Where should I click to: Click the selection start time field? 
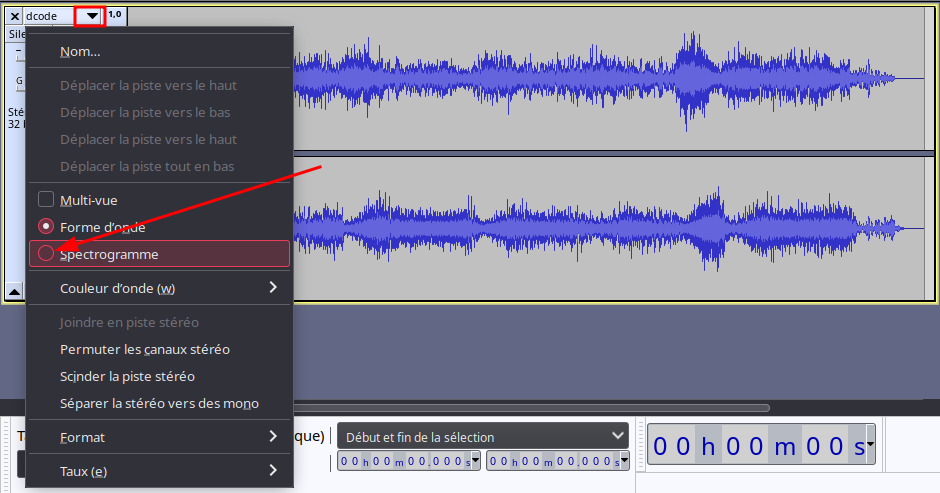[x=403, y=461]
